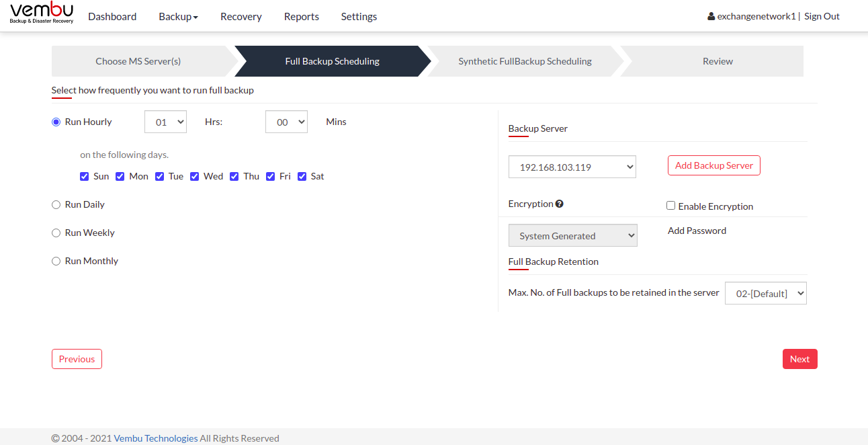This screenshot has height=445, width=868.
Task: Uncheck the Sun checkbox
Action: coord(84,176)
